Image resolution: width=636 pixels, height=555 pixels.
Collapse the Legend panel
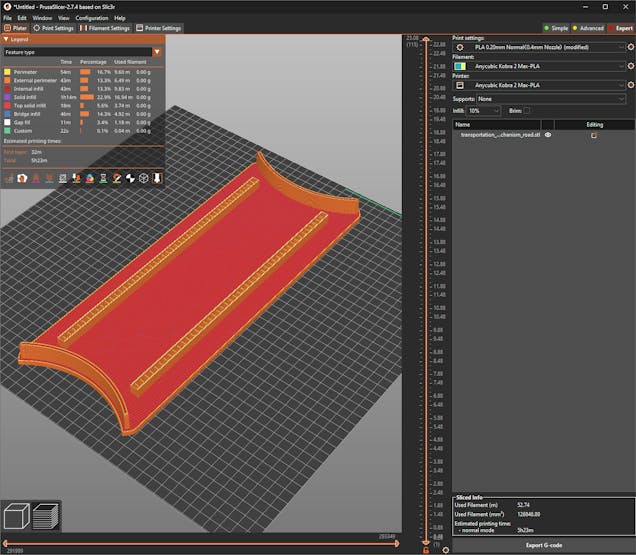pyautogui.click(x=7, y=39)
